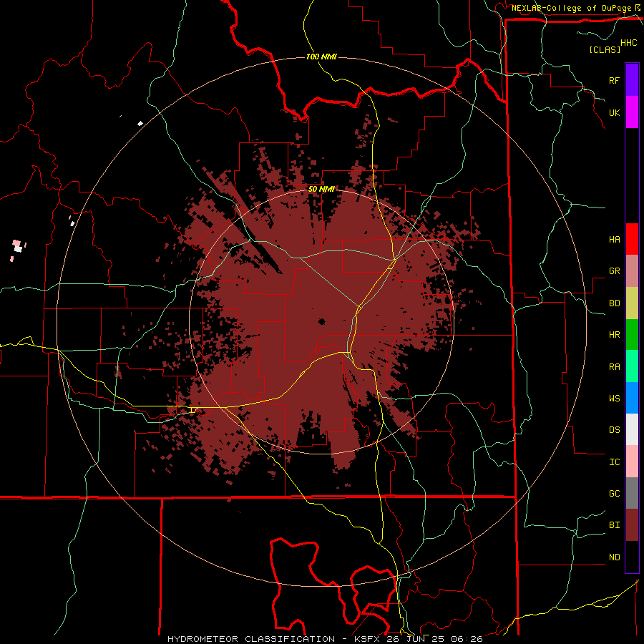Click the 100 NMI range ring label
This screenshot has width=644, height=644.
[321, 57]
